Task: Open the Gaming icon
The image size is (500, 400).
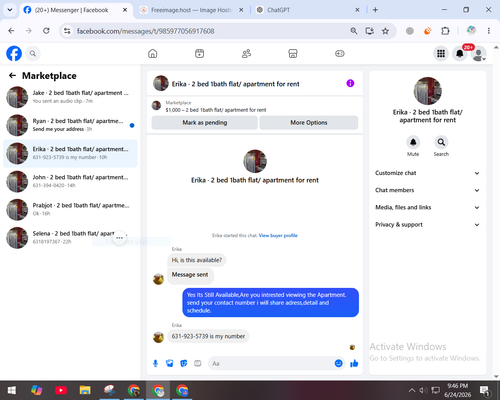Action: click(x=340, y=53)
